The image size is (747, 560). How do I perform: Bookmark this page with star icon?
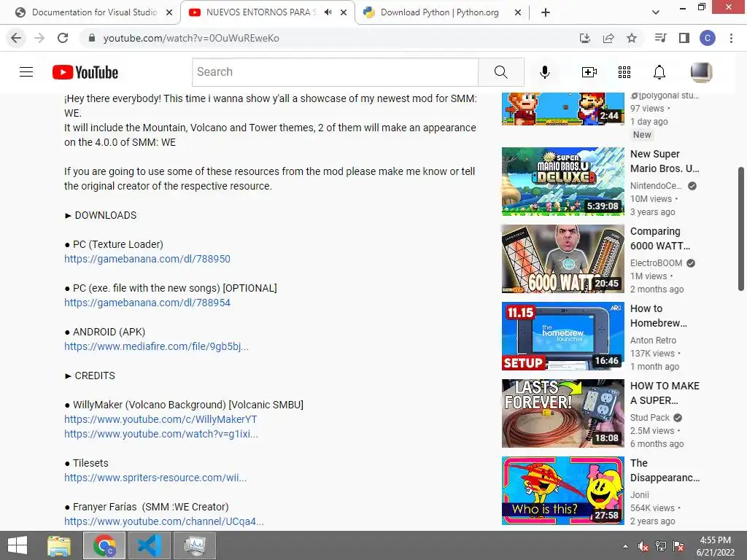coord(632,38)
